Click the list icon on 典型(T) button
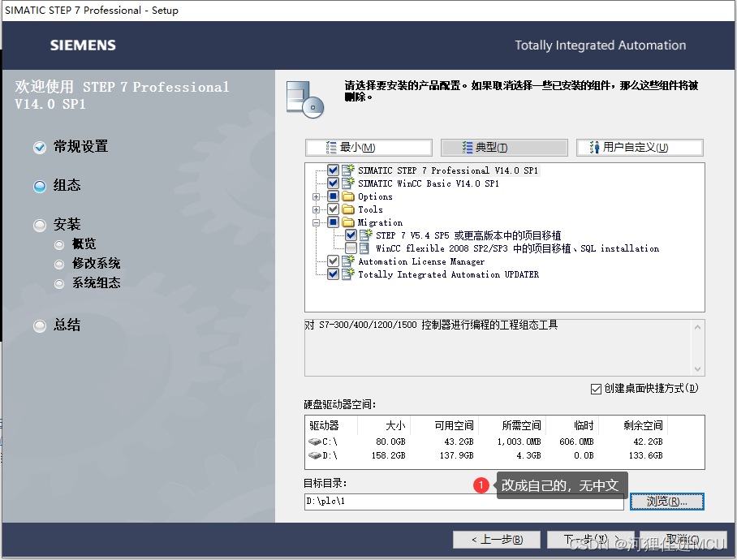 coord(468,148)
